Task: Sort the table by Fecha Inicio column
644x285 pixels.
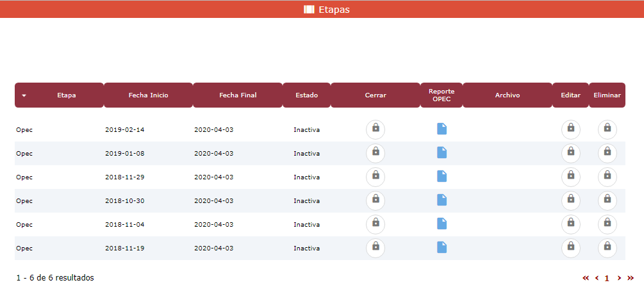Action: (x=148, y=95)
